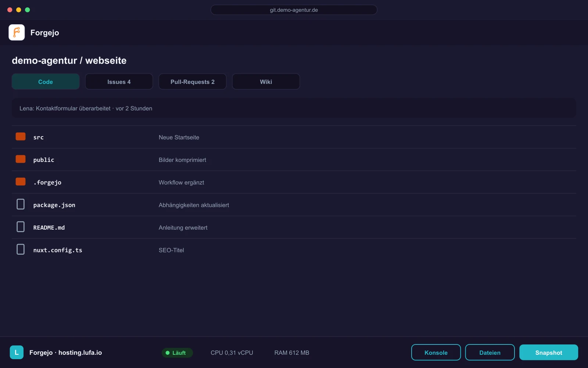The image size is (588, 368).
Task: Click the Dateien button
Action: pyautogui.click(x=490, y=353)
